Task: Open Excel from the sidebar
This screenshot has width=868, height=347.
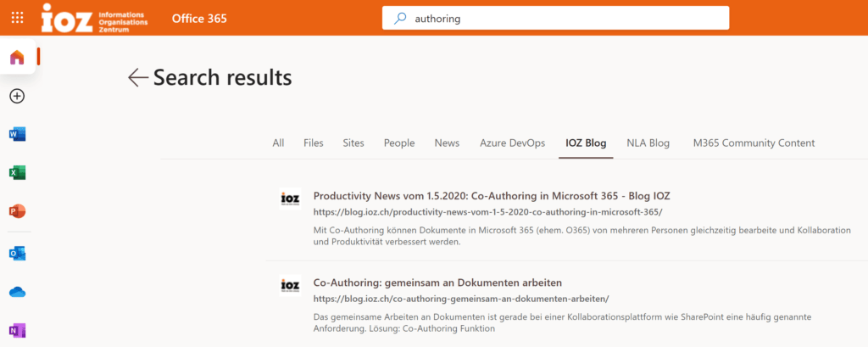Action: 17,173
